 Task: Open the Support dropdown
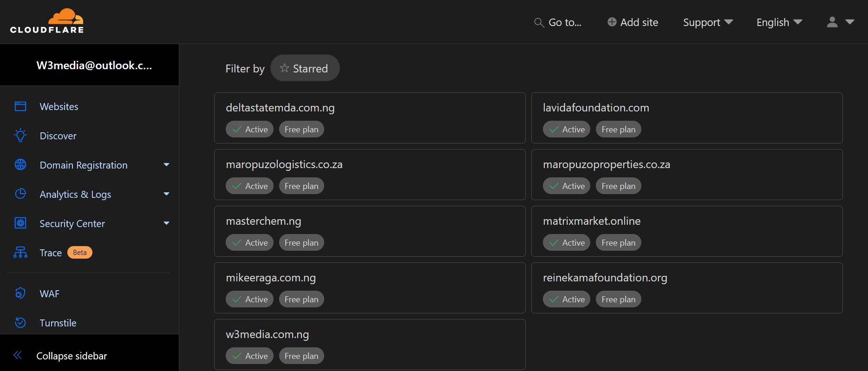[708, 22]
